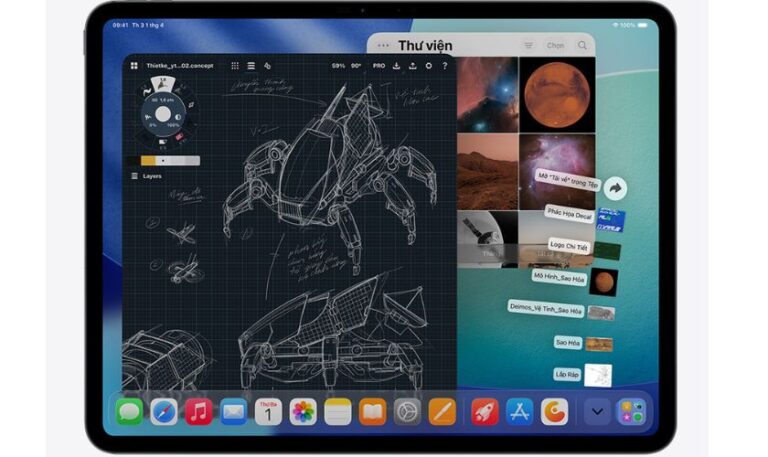Open the three-dots menu in Thư viện window
This screenshot has height=457, width=768.
pos(383,46)
